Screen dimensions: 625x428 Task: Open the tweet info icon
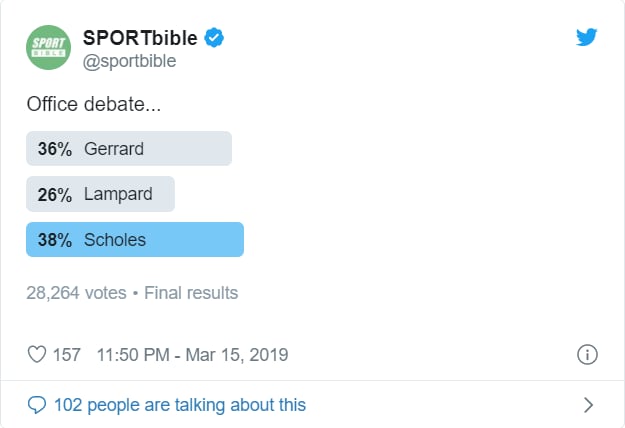pyautogui.click(x=587, y=354)
